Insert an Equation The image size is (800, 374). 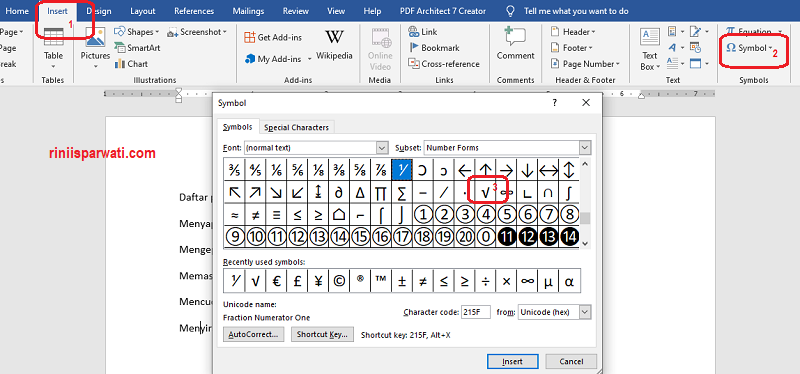[x=754, y=32]
